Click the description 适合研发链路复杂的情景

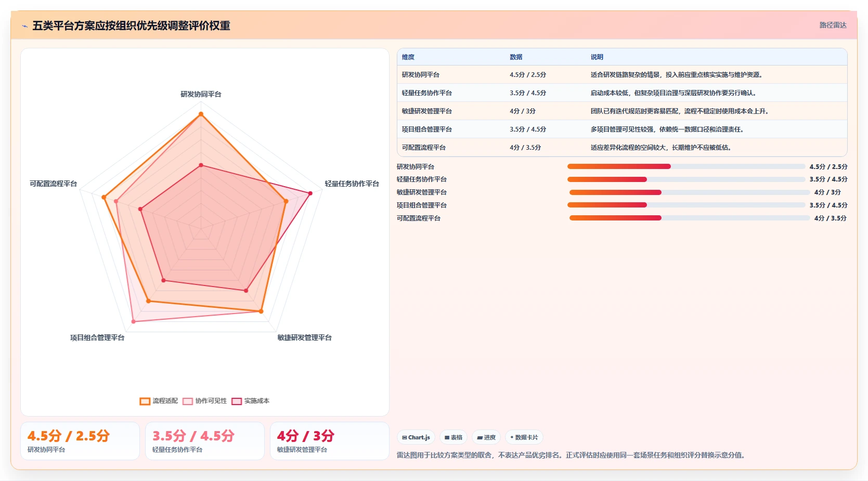click(677, 75)
